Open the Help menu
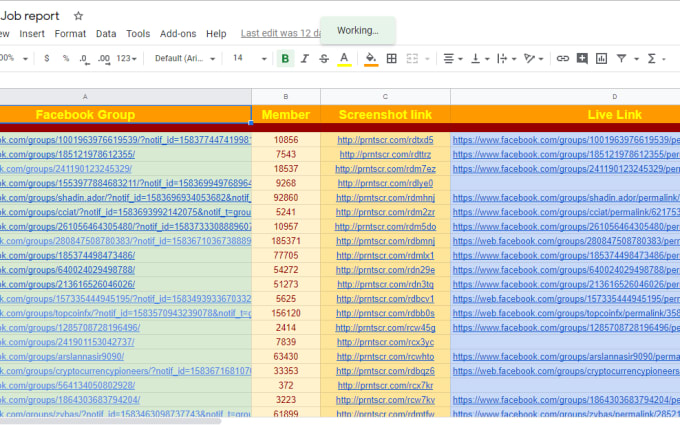680x425 pixels. (x=216, y=33)
